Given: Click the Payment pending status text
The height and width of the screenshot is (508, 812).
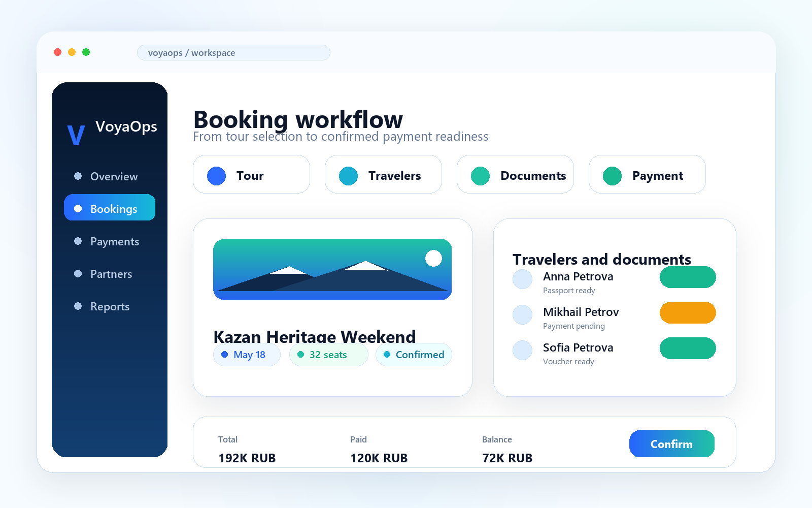Looking at the screenshot, I should pyautogui.click(x=574, y=326).
